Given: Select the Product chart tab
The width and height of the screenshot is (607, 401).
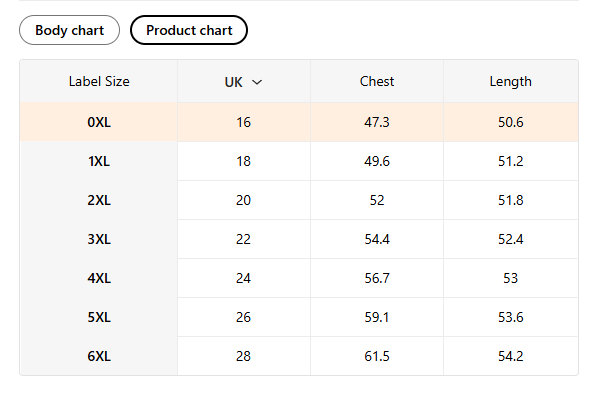Looking at the screenshot, I should [x=189, y=30].
